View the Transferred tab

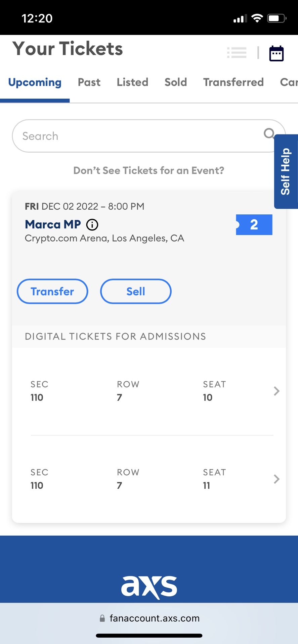pyautogui.click(x=233, y=82)
